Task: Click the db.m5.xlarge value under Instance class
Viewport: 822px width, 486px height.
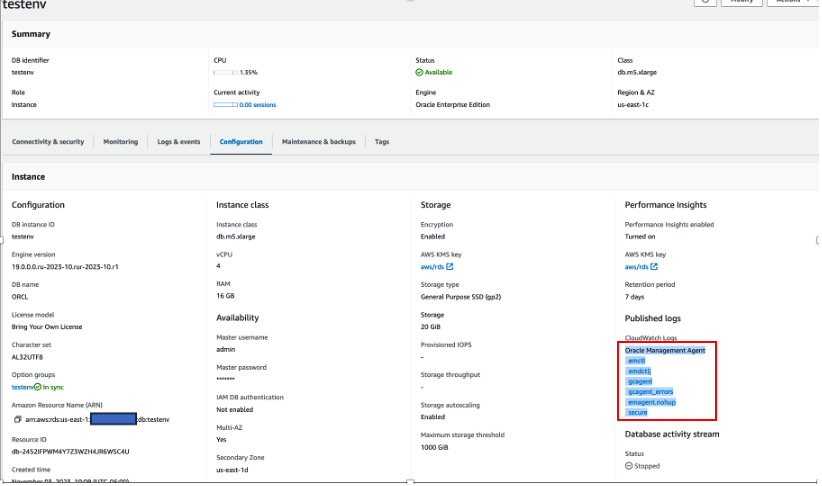Action: [x=236, y=236]
